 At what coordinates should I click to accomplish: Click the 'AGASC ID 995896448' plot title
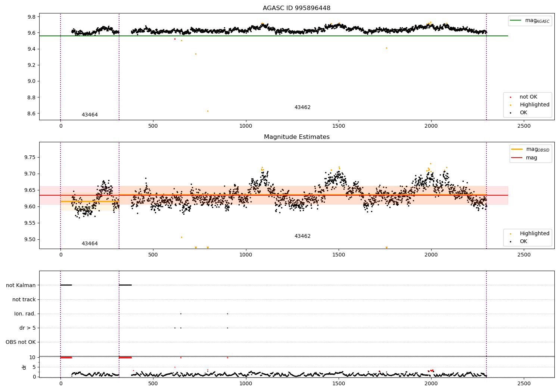coord(296,8)
